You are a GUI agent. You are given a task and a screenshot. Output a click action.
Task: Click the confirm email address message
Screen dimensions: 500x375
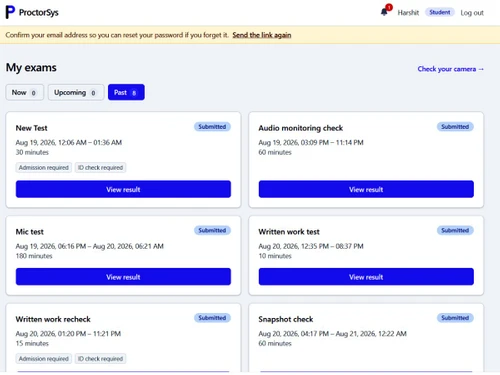pyautogui.click(x=117, y=35)
